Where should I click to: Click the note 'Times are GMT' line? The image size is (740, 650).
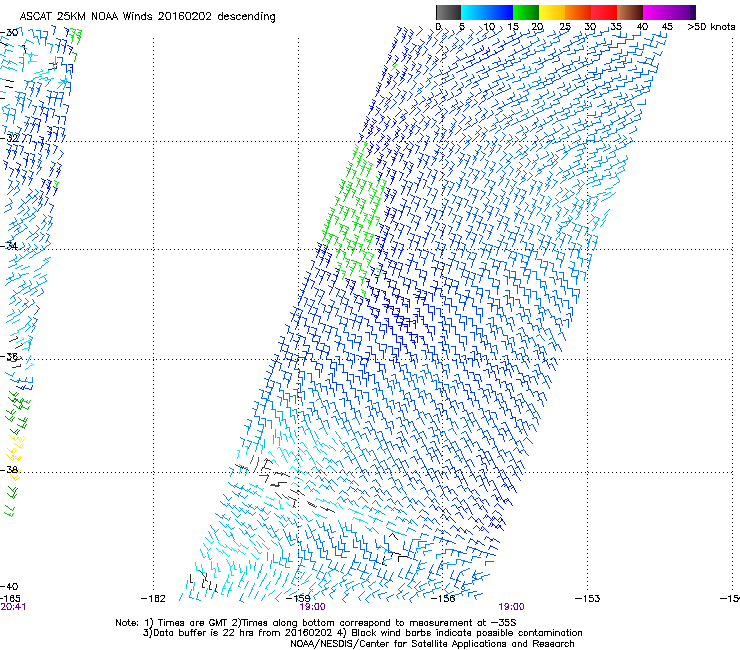pos(316,623)
